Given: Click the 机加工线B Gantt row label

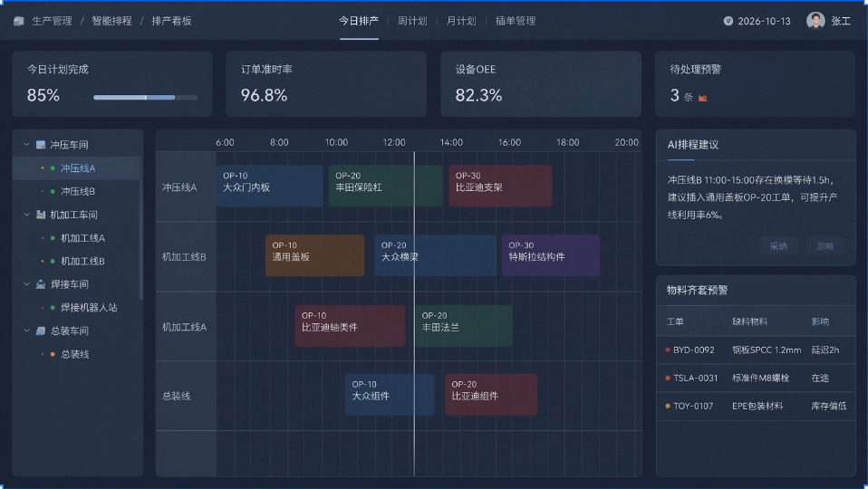Looking at the screenshot, I should (x=184, y=257).
